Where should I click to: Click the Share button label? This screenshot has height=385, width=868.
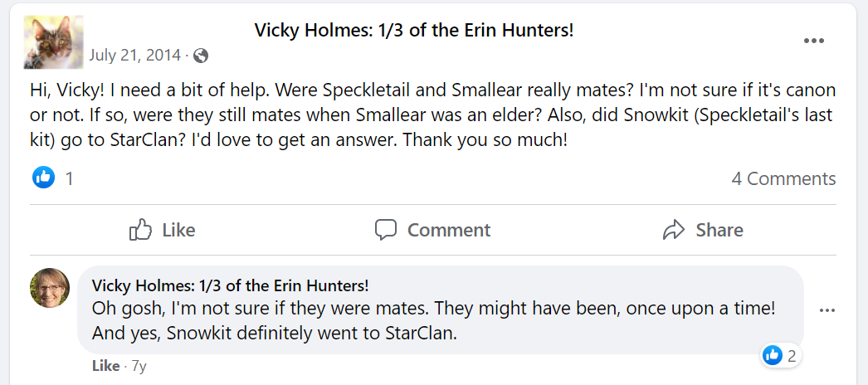[719, 230]
